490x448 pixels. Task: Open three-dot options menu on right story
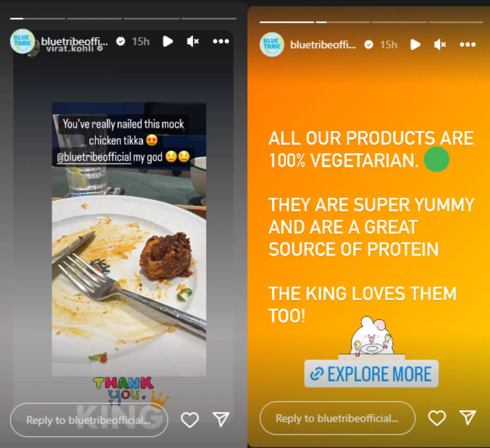pos(468,45)
